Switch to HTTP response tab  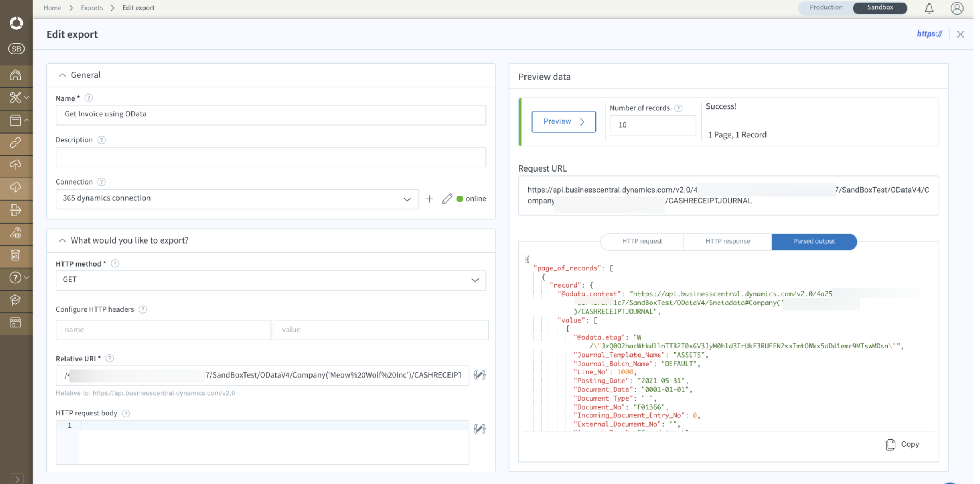click(x=728, y=241)
